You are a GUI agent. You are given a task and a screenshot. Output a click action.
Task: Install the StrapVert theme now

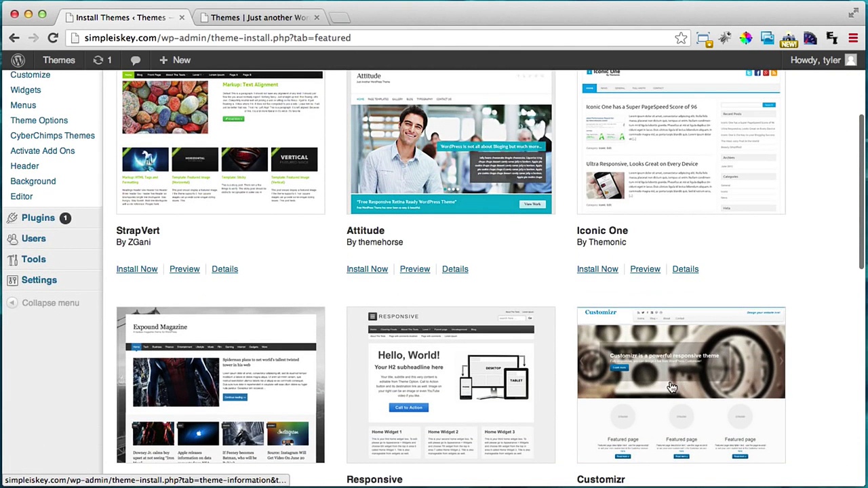[137, 269]
